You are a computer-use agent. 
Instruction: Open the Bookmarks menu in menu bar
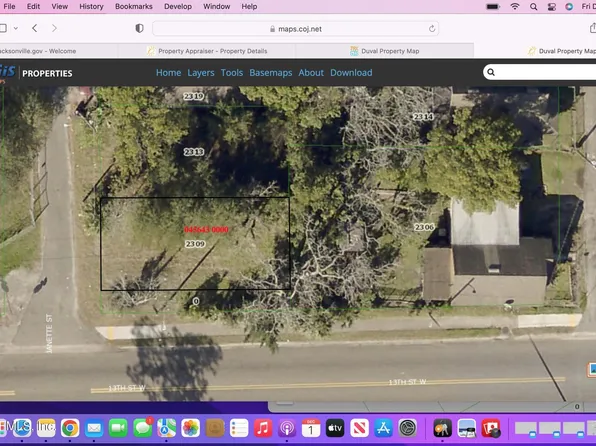134,6
